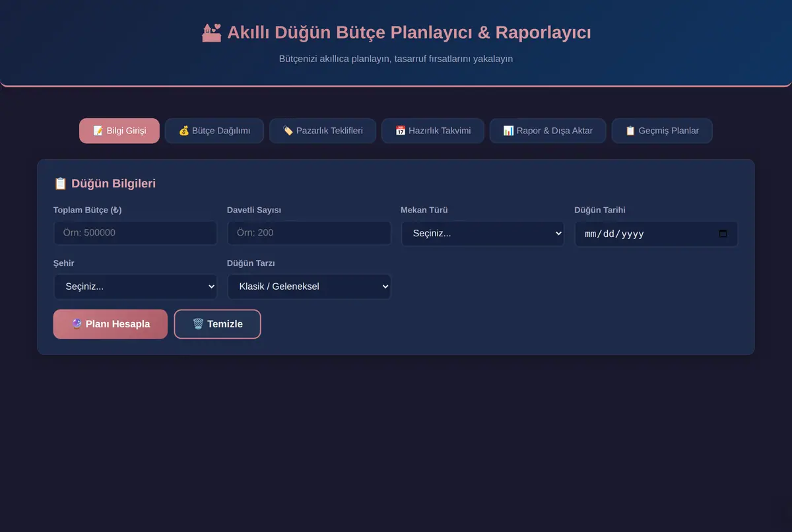Open the calendar picker icon in Düğün Tarihi
This screenshot has height=532, width=792.
pos(723,234)
